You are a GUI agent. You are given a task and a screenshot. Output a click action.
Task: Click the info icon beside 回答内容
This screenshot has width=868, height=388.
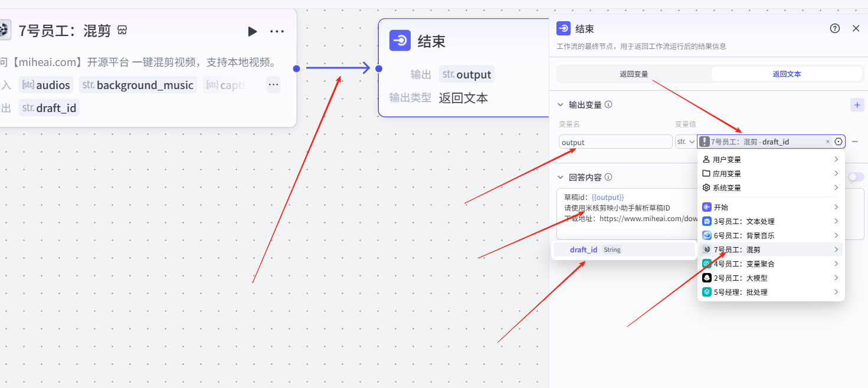point(608,177)
